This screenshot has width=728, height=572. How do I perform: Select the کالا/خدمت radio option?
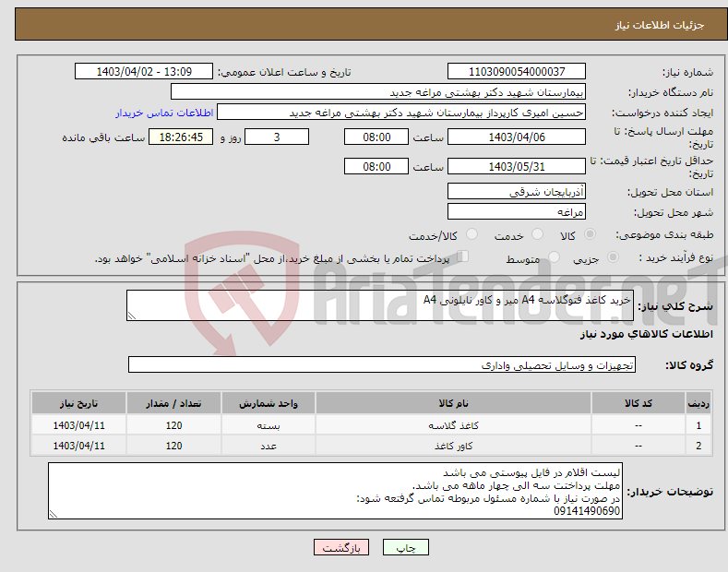(x=471, y=234)
